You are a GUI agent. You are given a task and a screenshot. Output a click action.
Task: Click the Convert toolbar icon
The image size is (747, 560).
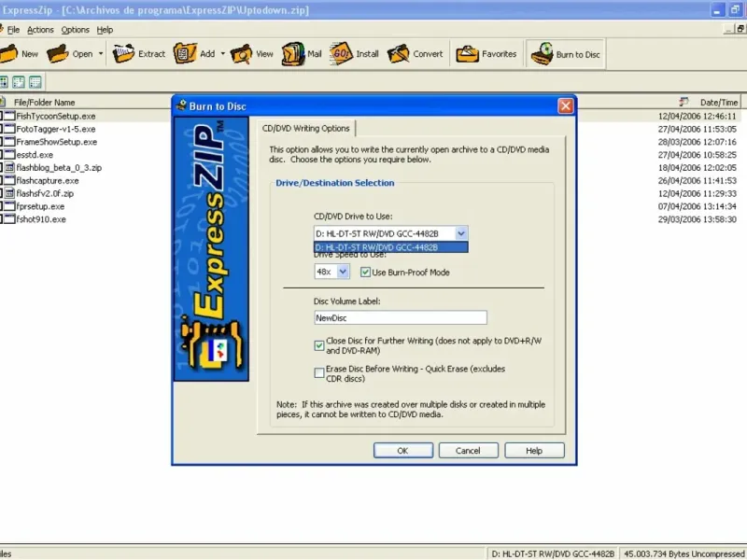tap(399, 54)
